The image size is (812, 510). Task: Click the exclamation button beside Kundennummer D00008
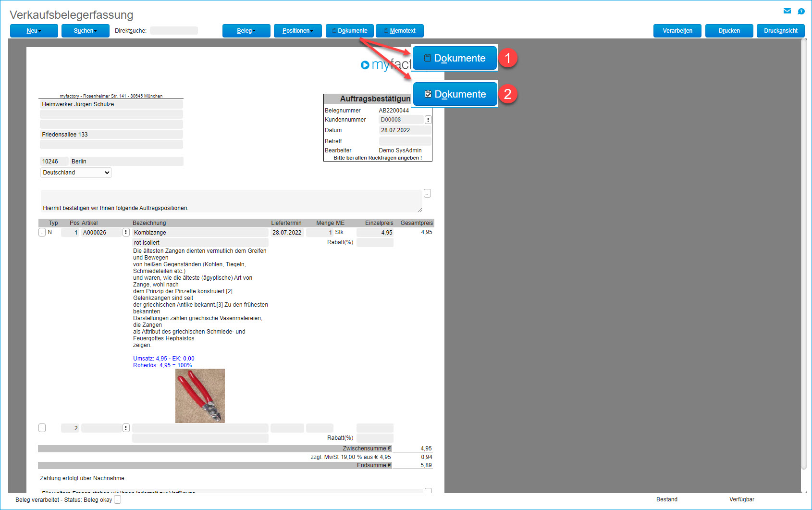(x=428, y=120)
